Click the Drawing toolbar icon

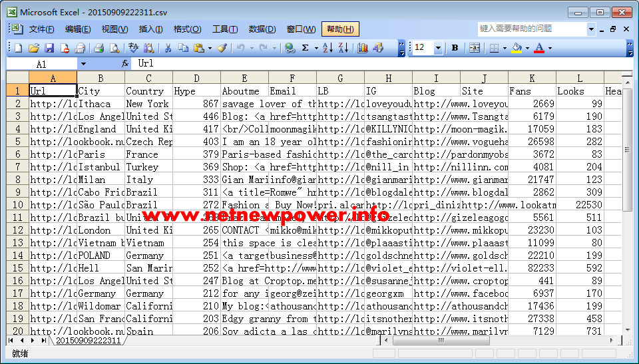coord(378,48)
